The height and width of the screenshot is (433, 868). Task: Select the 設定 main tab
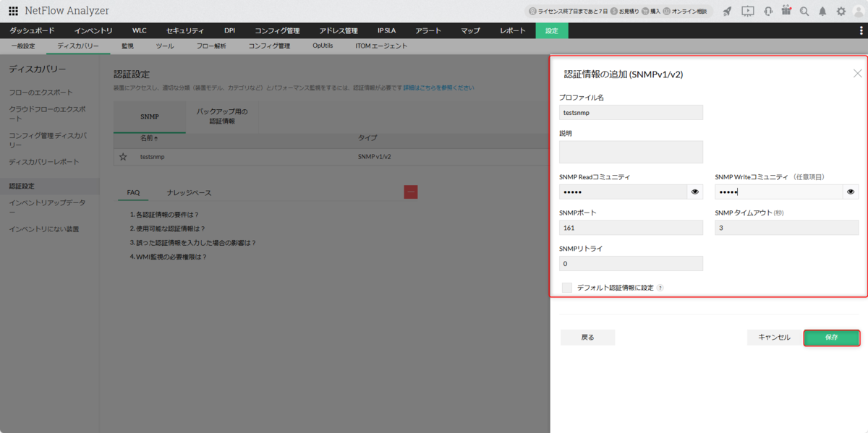point(552,30)
